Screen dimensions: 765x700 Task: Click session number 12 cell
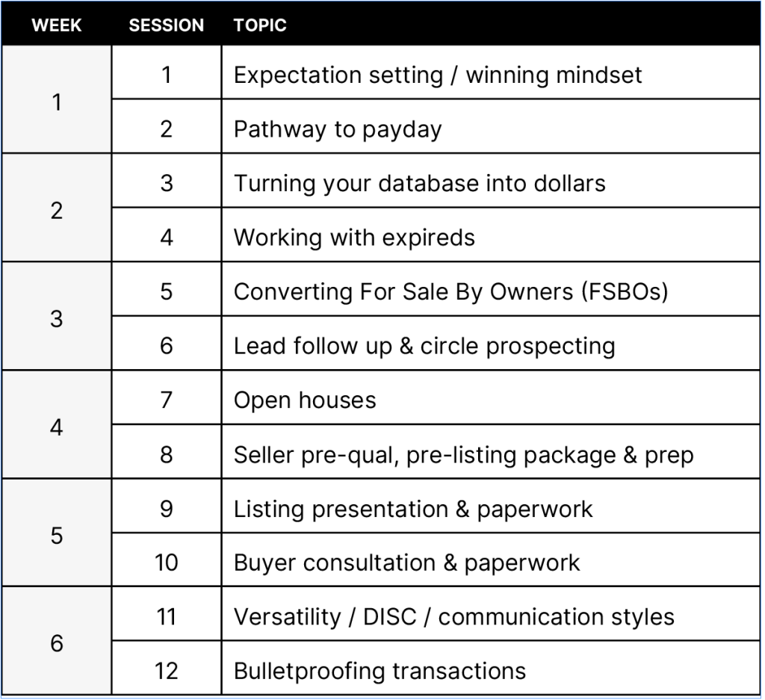click(166, 670)
